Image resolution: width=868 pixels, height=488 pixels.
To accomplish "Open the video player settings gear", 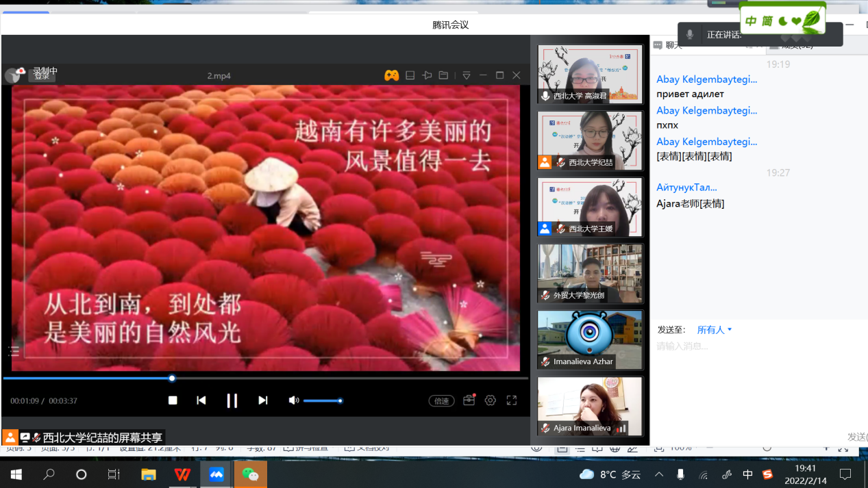I will tap(491, 400).
